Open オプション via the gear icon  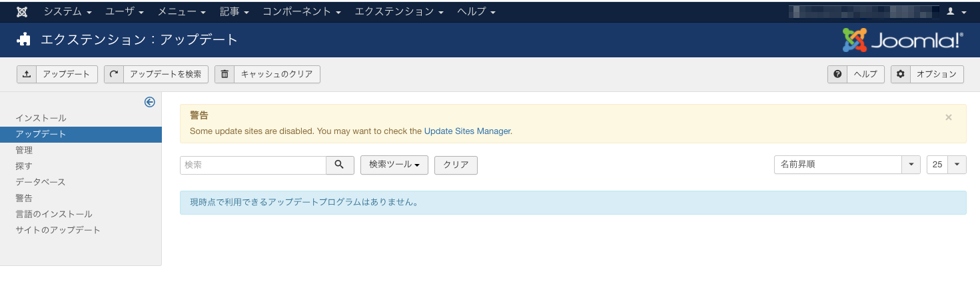901,74
